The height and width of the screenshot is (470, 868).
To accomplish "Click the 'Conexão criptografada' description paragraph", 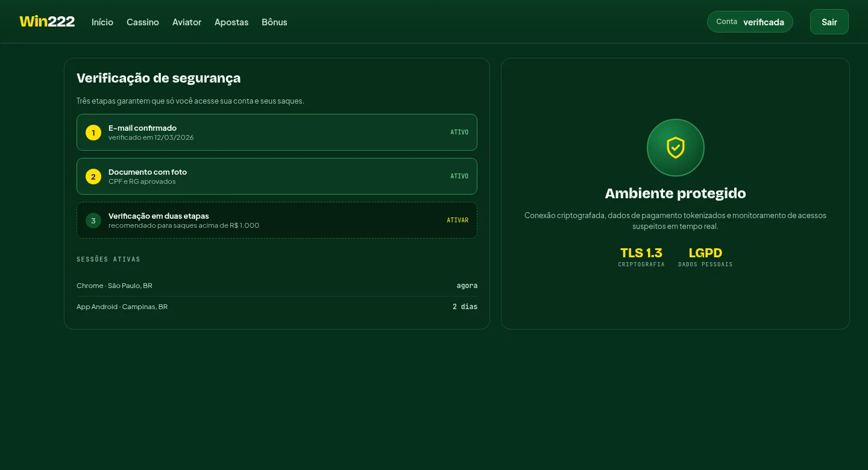I will point(675,221).
